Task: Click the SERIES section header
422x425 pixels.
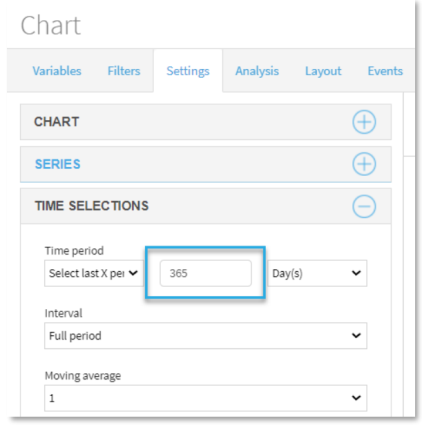Action: (206, 164)
